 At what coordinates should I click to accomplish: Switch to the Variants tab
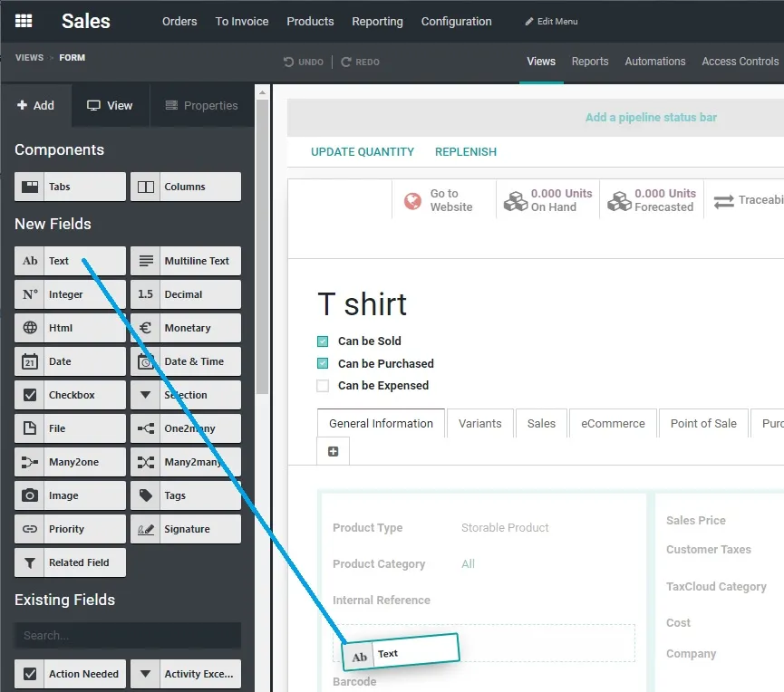tap(479, 423)
